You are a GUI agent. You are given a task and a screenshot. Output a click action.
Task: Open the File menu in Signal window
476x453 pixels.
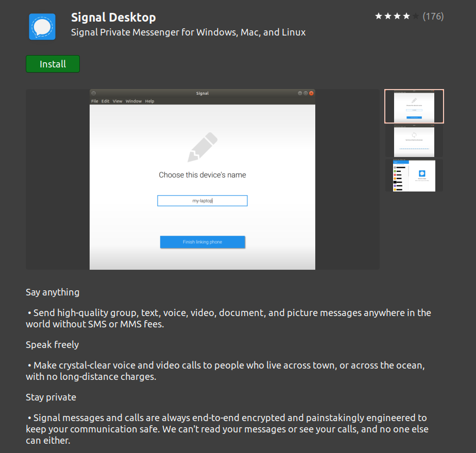[x=95, y=101]
